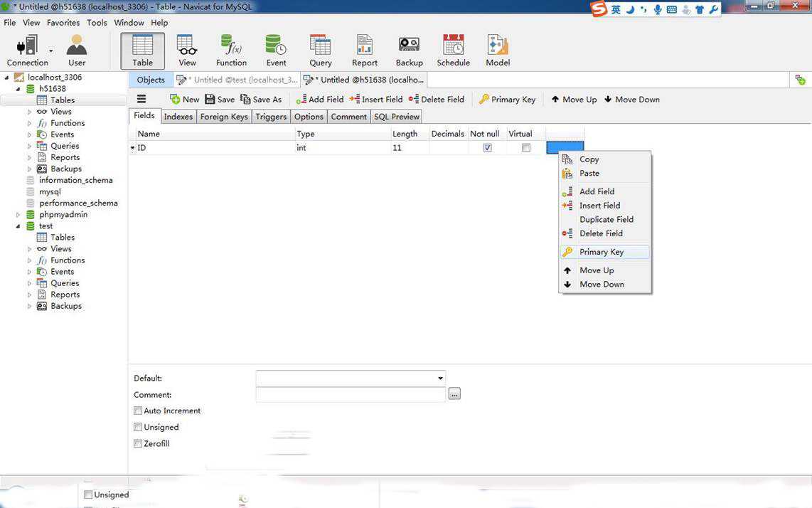Click the wrench icon in the IME bar
Screen dimensions: 812x508
coord(714,9)
